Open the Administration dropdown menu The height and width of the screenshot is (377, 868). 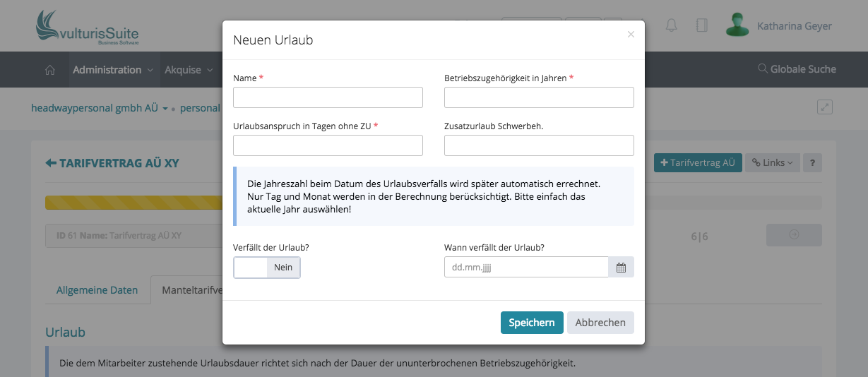coord(113,70)
